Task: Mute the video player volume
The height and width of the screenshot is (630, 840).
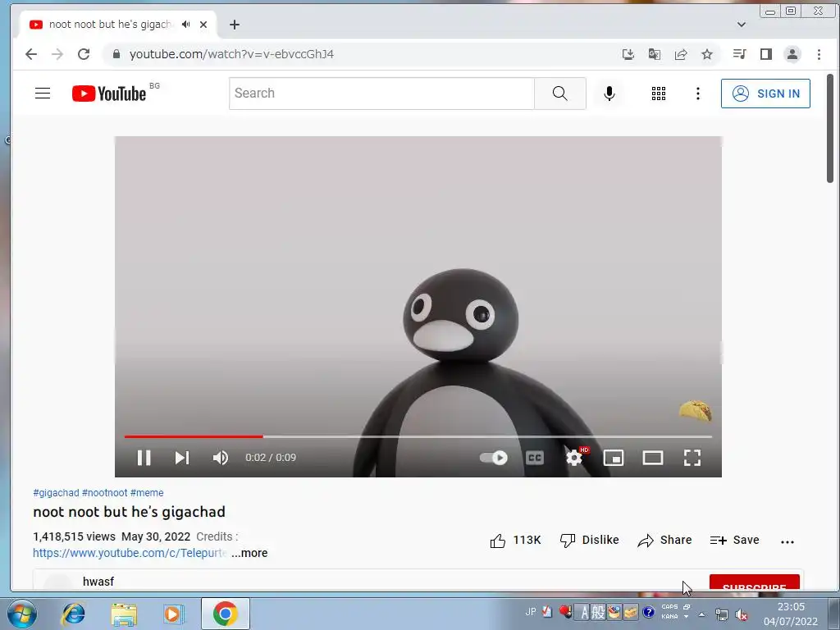Action: 220,458
